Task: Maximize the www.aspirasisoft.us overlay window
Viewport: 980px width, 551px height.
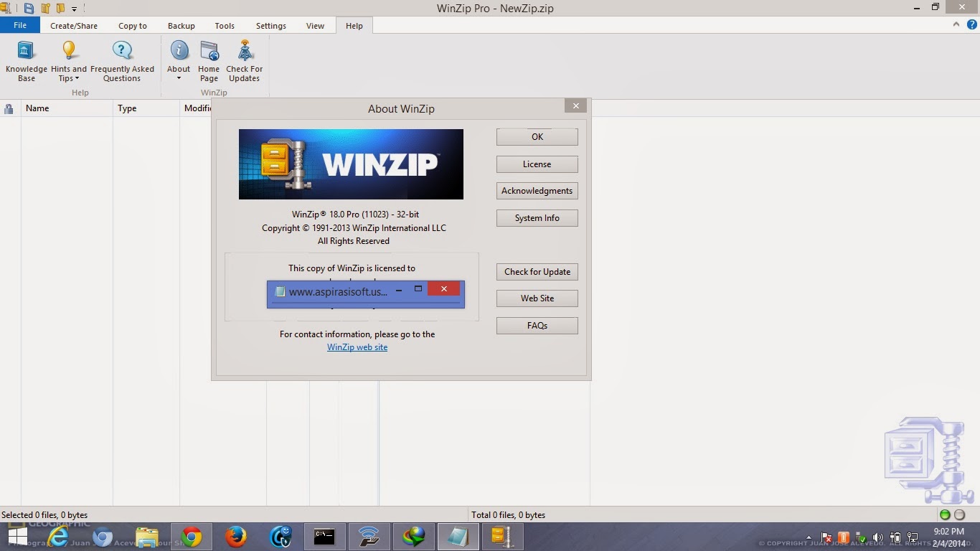Action: click(418, 289)
